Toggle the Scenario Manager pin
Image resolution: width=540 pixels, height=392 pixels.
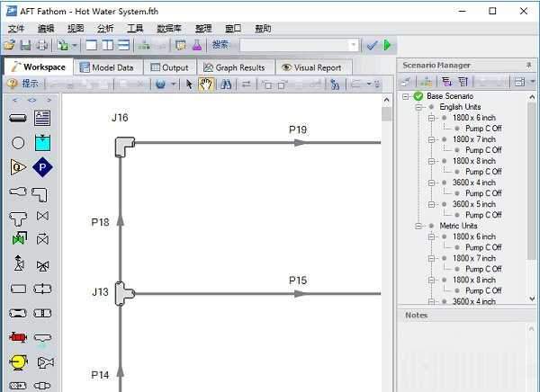coord(529,65)
